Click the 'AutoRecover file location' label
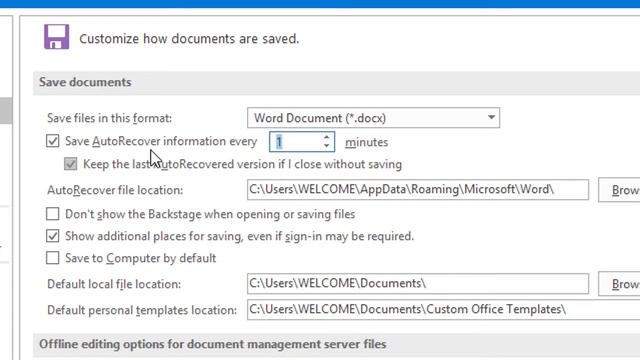 [115, 190]
